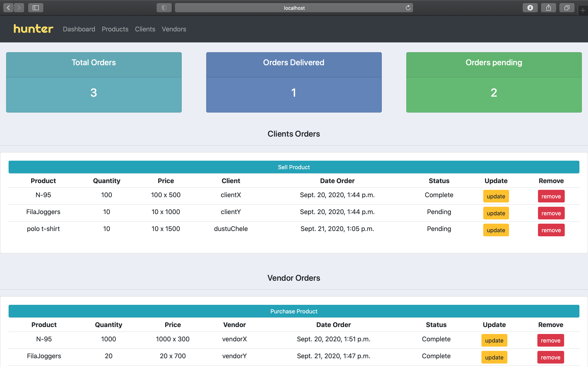This screenshot has height=367, width=588.
Task: Update the polo t-shirt order
Action: (496, 230)
